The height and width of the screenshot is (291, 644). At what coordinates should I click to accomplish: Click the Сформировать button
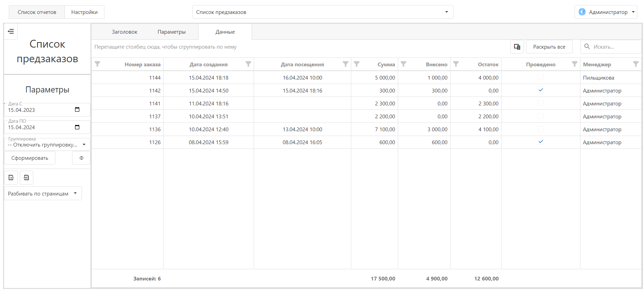point(30,158)
